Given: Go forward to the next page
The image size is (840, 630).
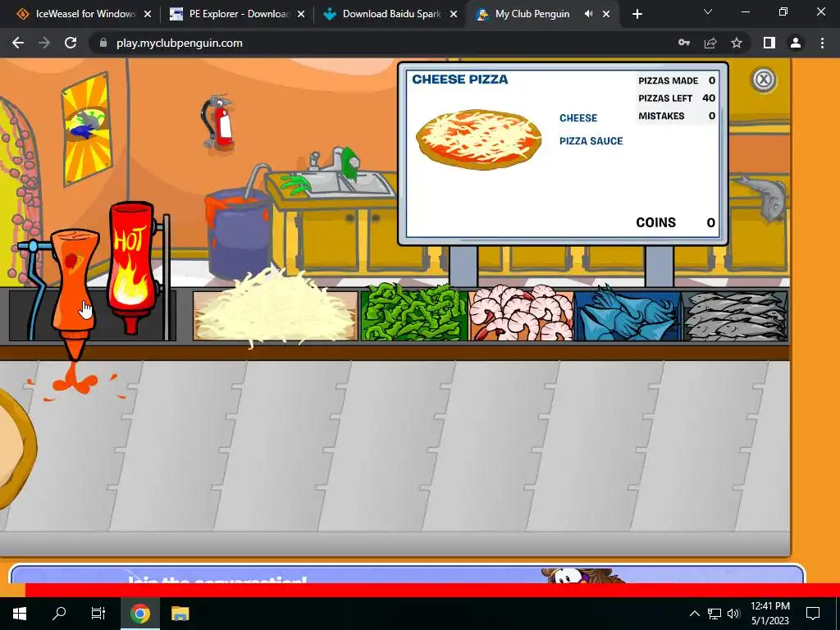Looking at the screenshot, I should (44, 43).
